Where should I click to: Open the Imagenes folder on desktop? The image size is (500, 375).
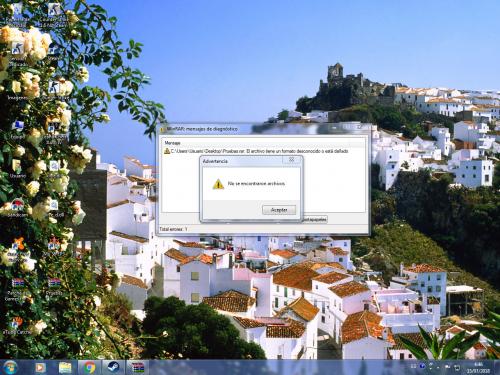click(x=17, y=91)
